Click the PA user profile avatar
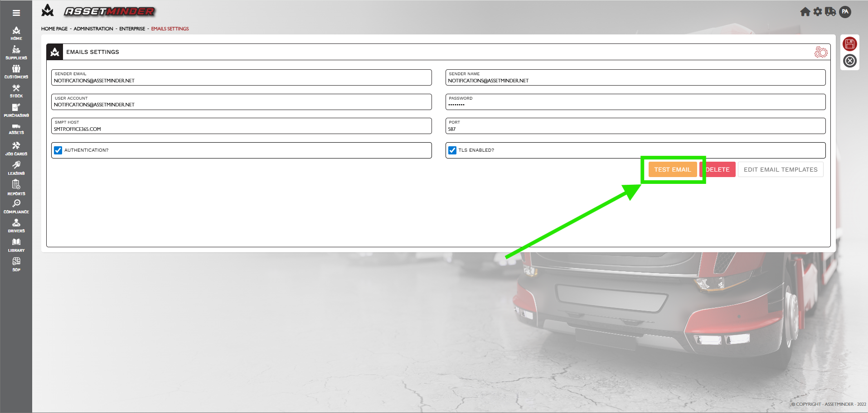 click(x=845, y=12)
